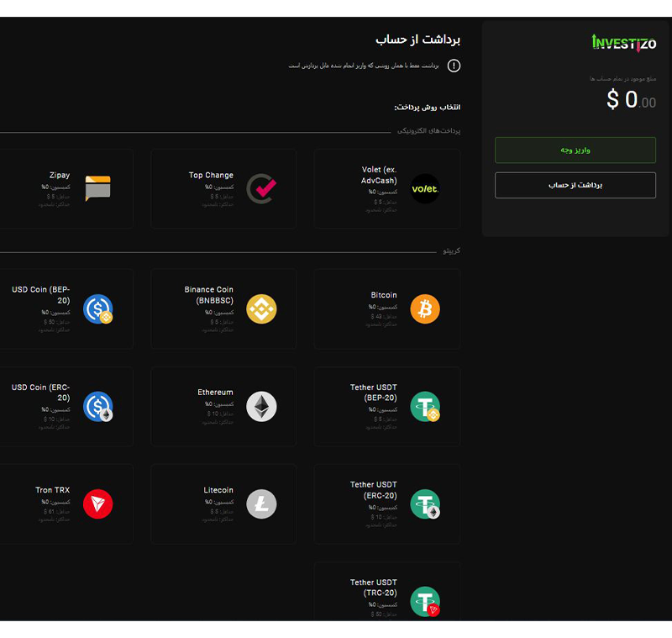Screen dimensions: 672x638
Task: Click the green واریز وجه deposit button
Action: tap(575, 150)
